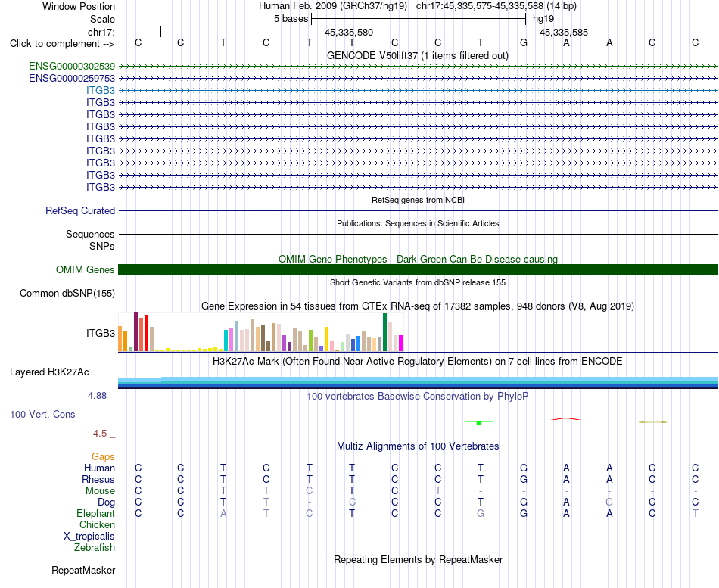This screenshot has width=719, height=588.
Task: Click the Publications: Sequences in Scientific Articles title
Action: pyautogui.click(x=418, y=223)
